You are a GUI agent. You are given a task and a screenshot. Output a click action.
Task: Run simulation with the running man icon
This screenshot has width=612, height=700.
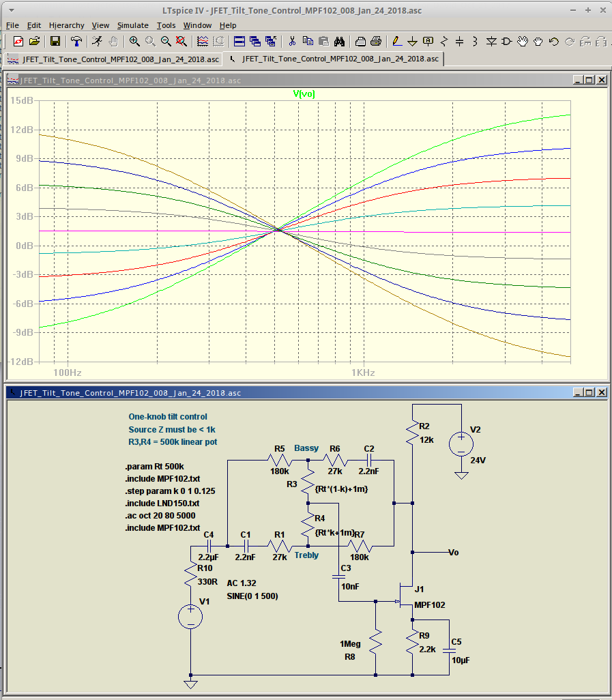pyautogui.click(x=97, y=42)
